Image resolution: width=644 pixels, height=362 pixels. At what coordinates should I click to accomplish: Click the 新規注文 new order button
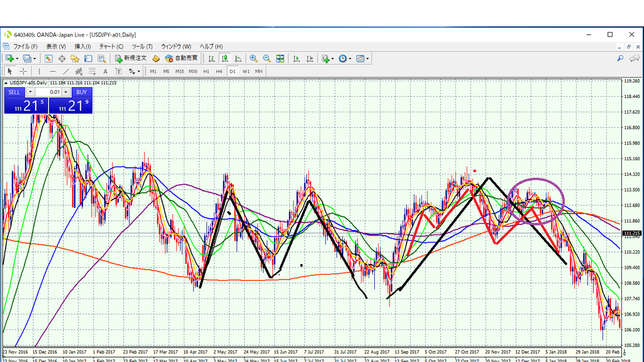[131, 58]
